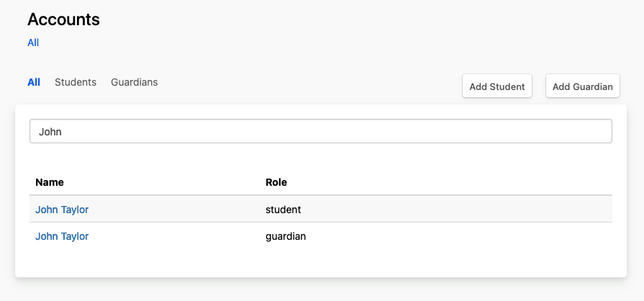Open the Students tab
This screenshot has height=301, width=644.
tap(76, 82)
